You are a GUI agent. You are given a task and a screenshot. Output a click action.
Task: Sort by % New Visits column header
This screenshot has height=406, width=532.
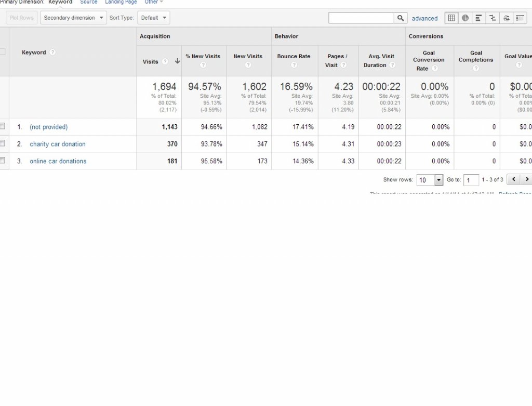(203, 56)
